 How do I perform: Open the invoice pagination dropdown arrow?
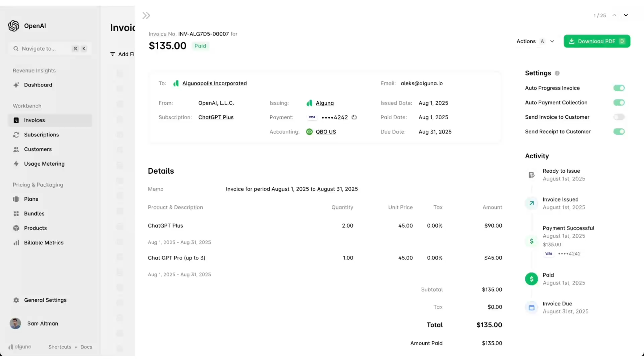pyautogui.click(x=627, y=15)
